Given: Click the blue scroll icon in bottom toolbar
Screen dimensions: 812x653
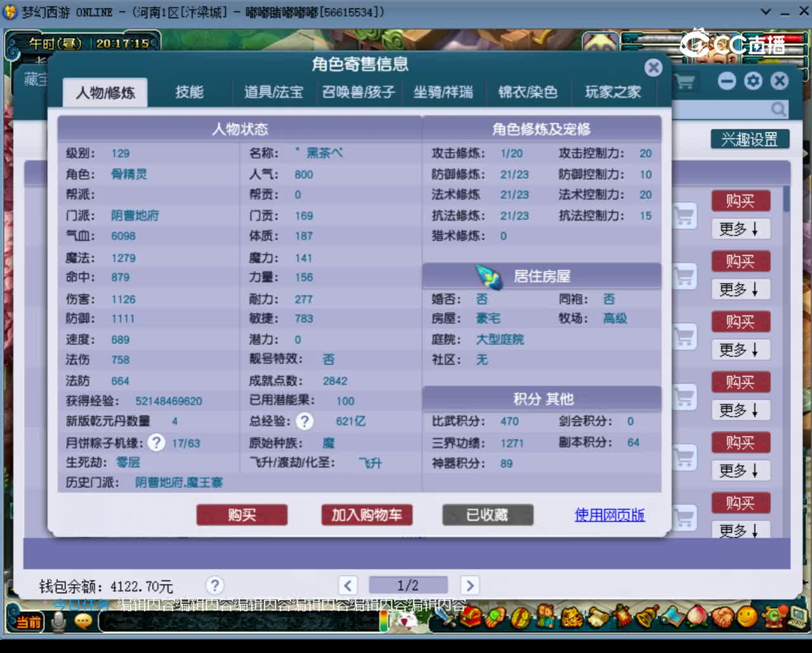Looking at the screenshot, I should point(674,617).
